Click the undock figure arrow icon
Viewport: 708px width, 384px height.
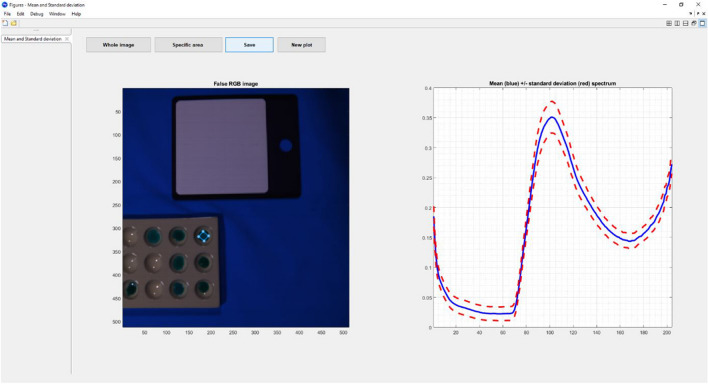tap(698, 14)
